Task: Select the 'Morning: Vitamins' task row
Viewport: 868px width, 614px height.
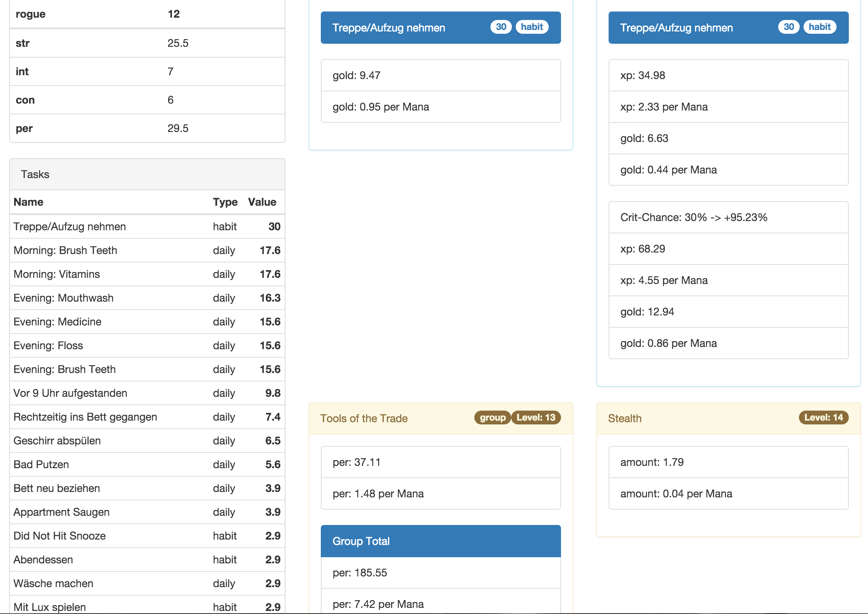Action: 147,274
